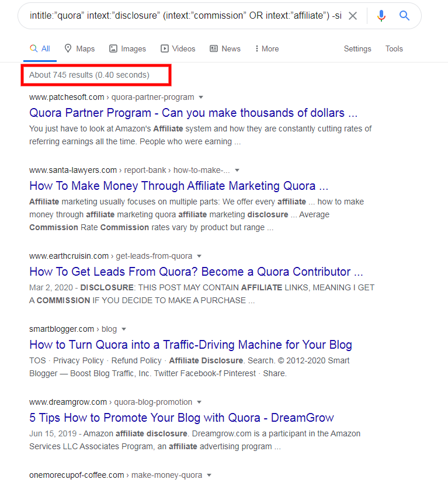Click the search query input field
Image resolution: width=448 pixels, height=486 pixels.
185,16
